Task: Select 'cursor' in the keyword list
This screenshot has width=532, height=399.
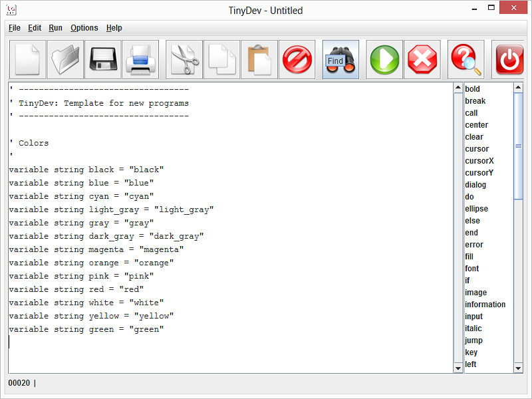Action: click(477, 149)
